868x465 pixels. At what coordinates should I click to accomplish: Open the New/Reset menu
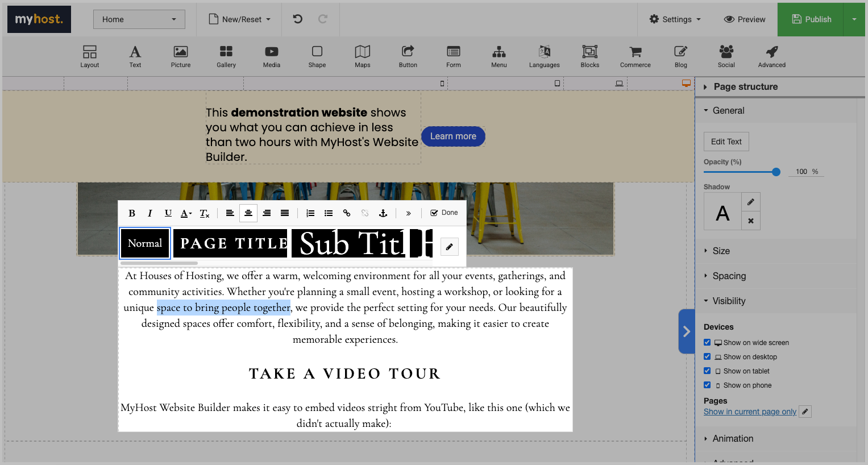point(240,19)
